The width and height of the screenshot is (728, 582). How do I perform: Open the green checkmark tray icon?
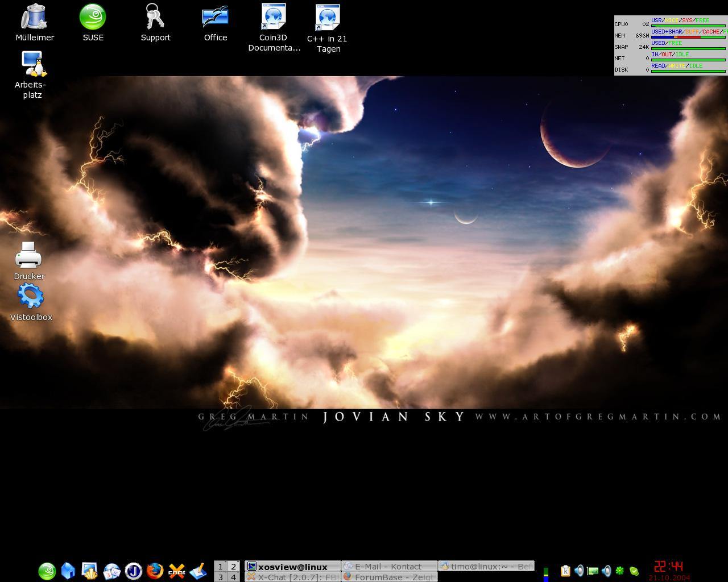tap(634, 571)
